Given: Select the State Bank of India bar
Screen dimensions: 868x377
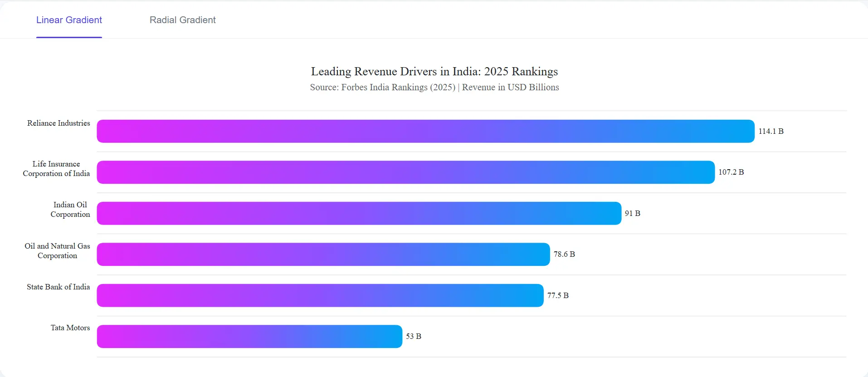Looking at the screenshot, I should pos(320,295).
